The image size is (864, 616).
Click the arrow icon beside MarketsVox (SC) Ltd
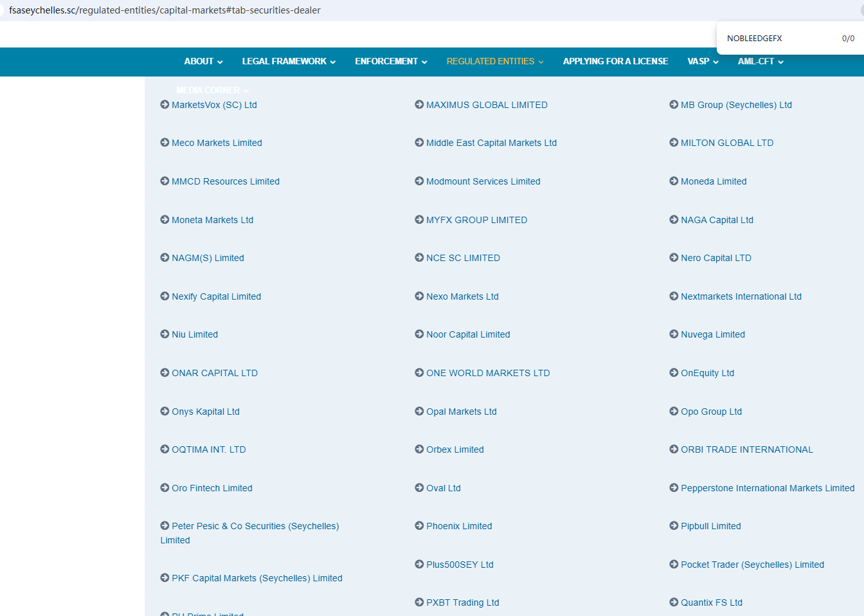click(165, 104)
